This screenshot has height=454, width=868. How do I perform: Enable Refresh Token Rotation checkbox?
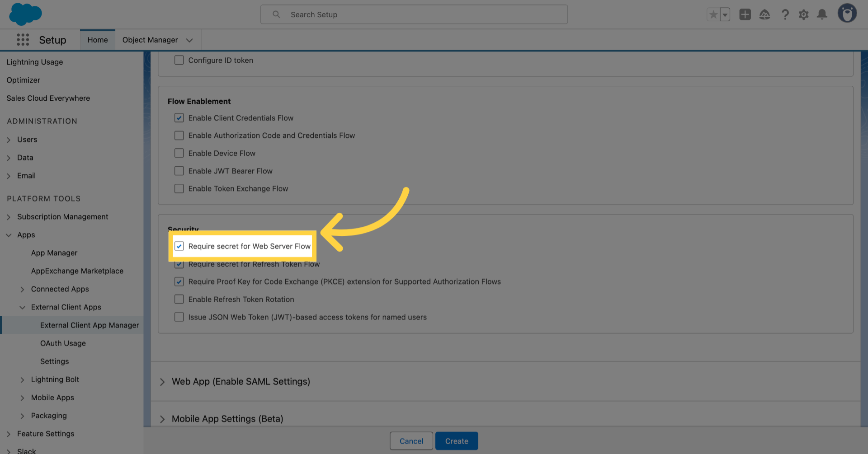pos(179,300)
